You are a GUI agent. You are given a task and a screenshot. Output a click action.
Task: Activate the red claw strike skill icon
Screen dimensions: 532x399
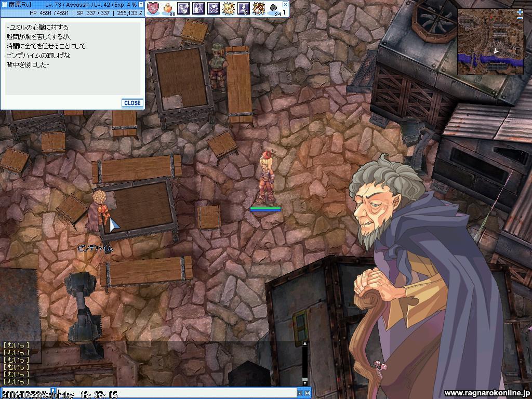click(258, 8)
